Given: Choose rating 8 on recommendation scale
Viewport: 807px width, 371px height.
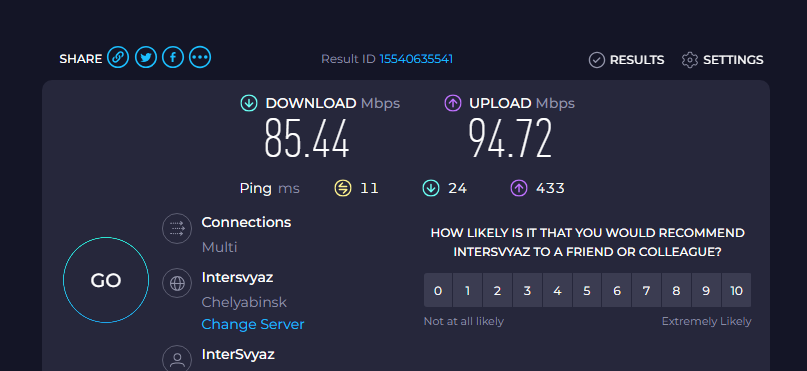Looking at the screenshot, I should (x=676, y=290).
